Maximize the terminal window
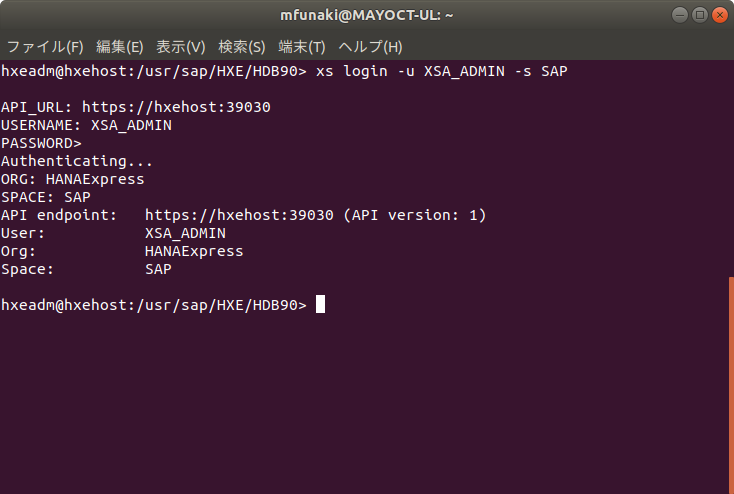Viewport: 734px width, 494px height. [x=699, y=15]
